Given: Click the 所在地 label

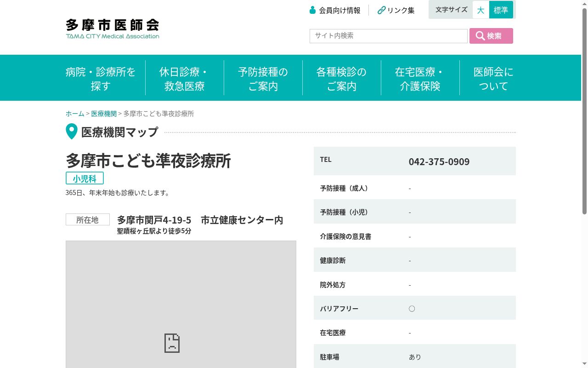Looking at the screenshot, I should click(x=88, y=220).
